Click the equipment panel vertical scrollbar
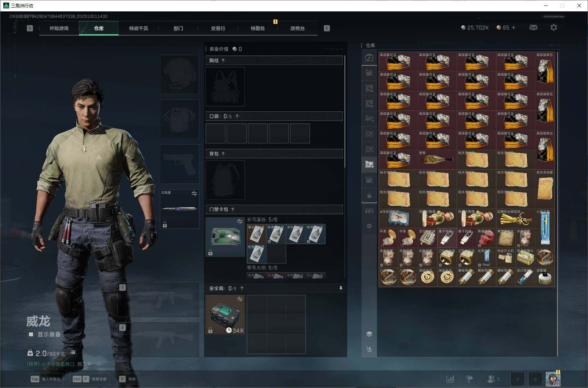 (345, 112)
